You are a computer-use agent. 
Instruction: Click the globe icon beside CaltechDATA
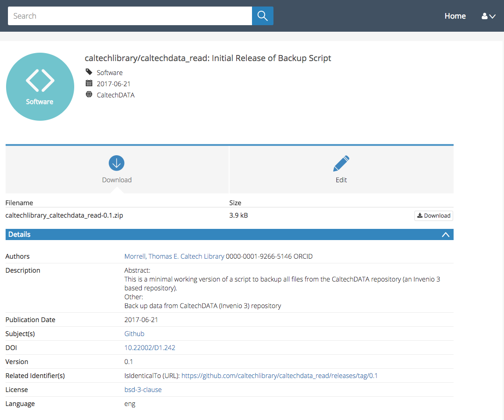(x=89, y=95)
